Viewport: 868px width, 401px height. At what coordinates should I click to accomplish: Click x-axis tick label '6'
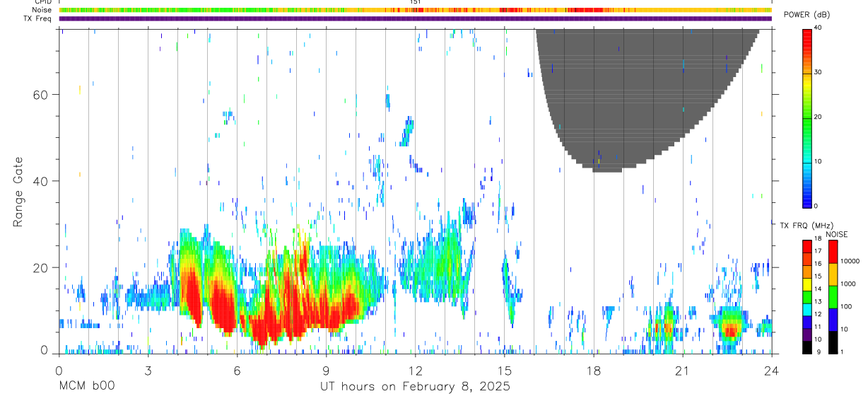(237, 370)
